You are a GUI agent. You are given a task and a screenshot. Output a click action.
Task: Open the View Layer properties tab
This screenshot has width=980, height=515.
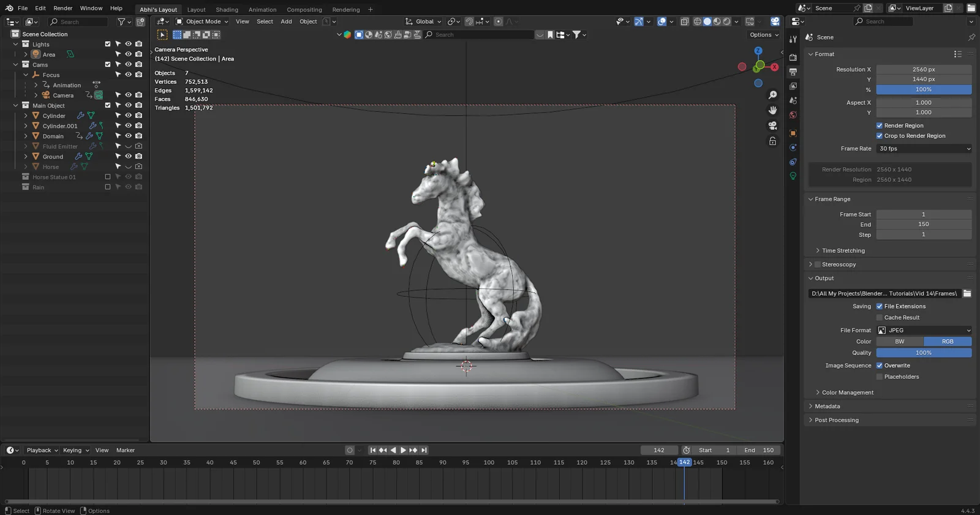793,86
